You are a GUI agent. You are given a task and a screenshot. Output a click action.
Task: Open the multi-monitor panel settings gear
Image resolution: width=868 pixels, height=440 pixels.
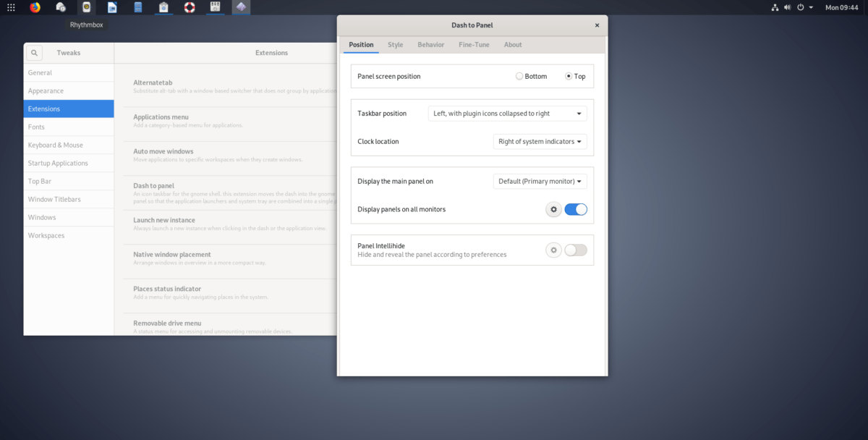553,208
